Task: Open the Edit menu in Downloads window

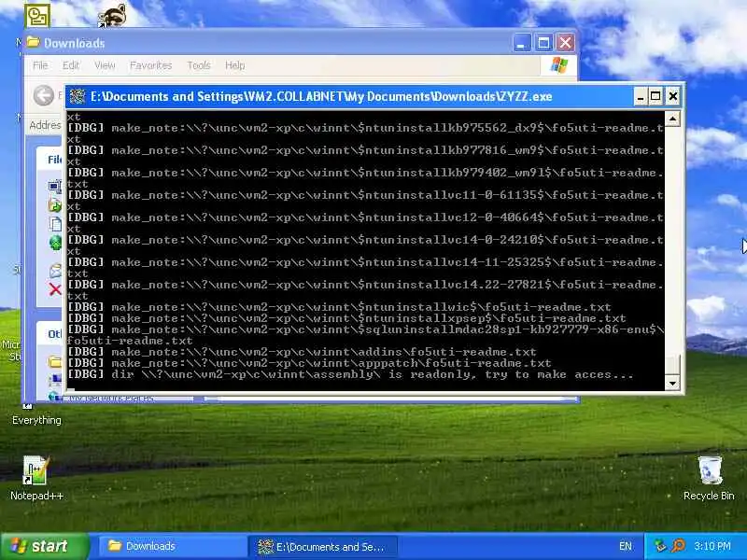Action: coord(71,65)
